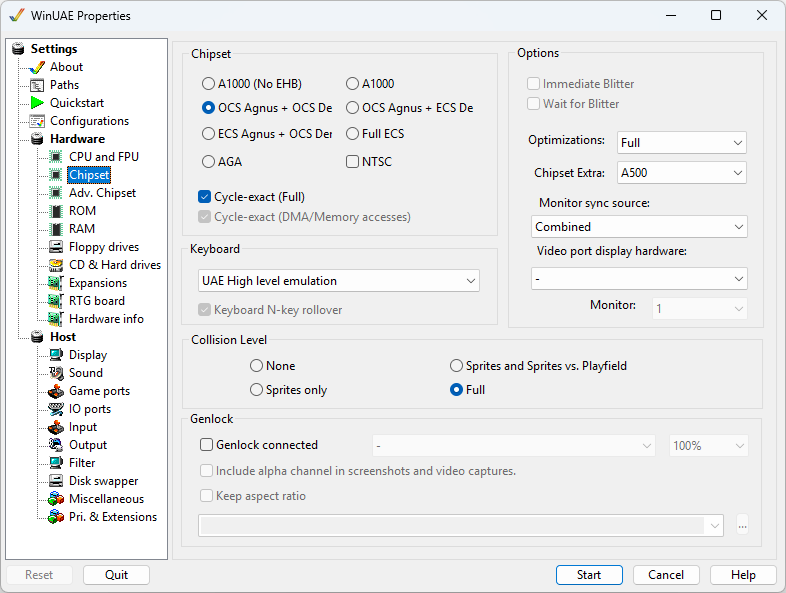Click the Start button
This screenshot has height=593, width=786.
pyautogui.click(x=589, y=575)
